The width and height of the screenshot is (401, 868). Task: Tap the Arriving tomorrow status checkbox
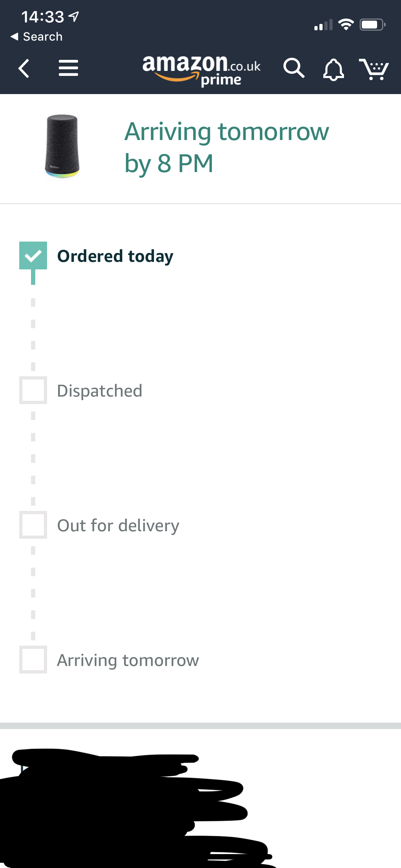click(33, 660)
